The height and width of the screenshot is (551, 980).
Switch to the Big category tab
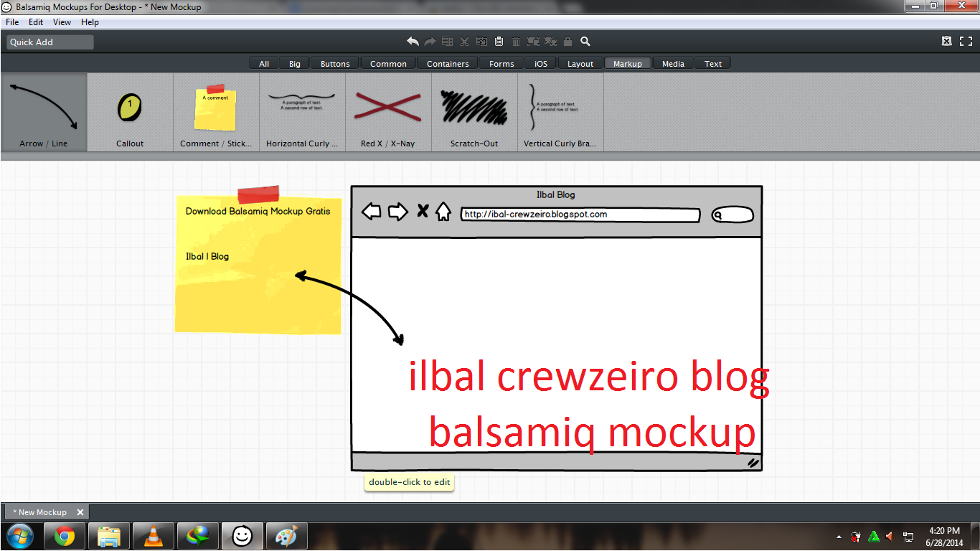pos(295,64)
